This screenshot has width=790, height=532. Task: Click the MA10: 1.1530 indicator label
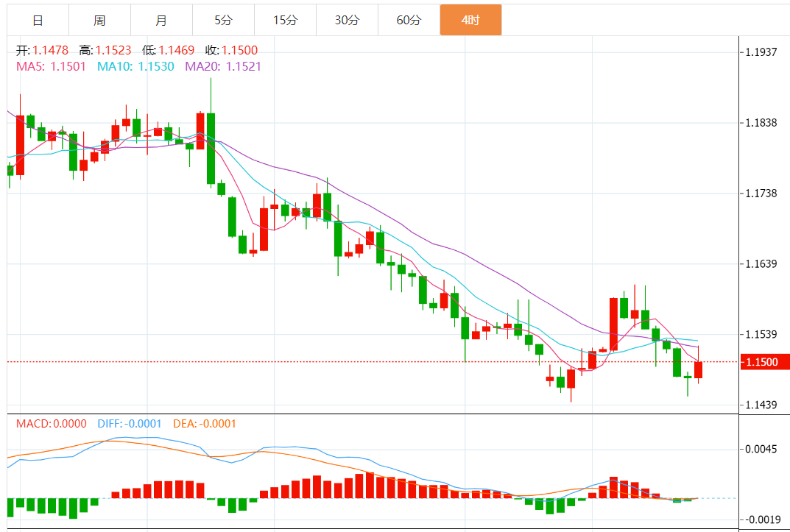135,66
